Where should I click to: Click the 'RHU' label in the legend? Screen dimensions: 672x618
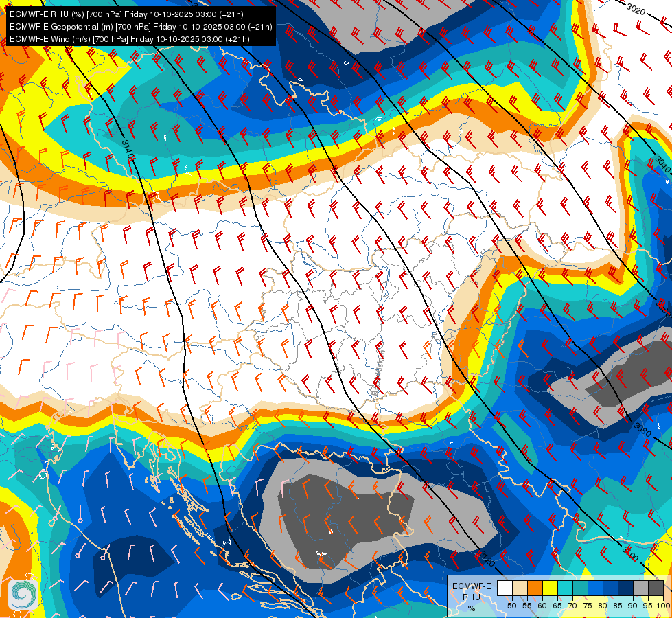pos(472,597)
